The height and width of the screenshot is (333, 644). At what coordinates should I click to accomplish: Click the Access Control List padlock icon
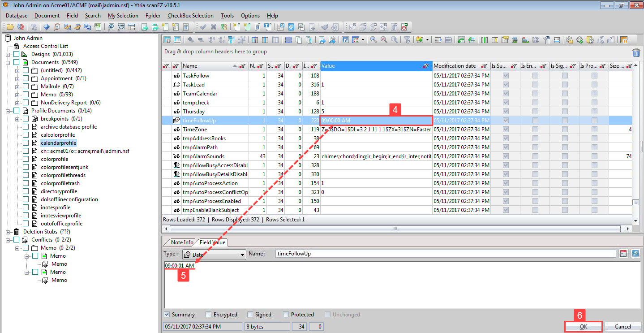pos(16,46)
